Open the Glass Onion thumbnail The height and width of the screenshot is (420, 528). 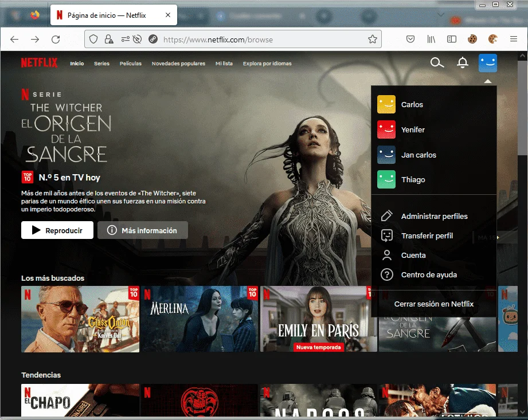click(x=80, y=319)
